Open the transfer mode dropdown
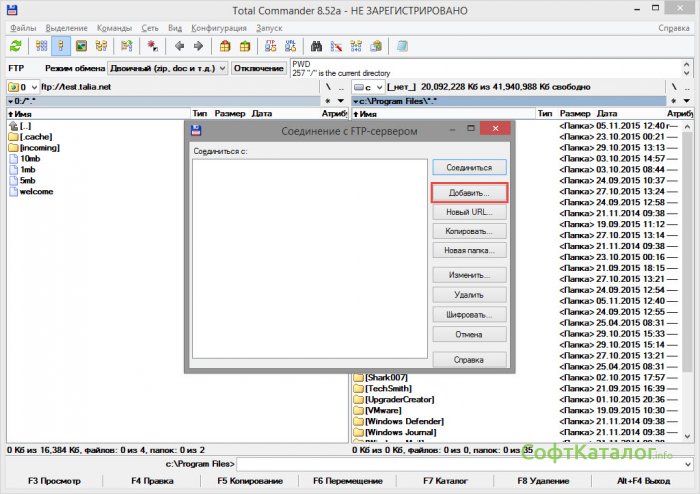Viewport: 700px width, 494px height. point(167,68)
